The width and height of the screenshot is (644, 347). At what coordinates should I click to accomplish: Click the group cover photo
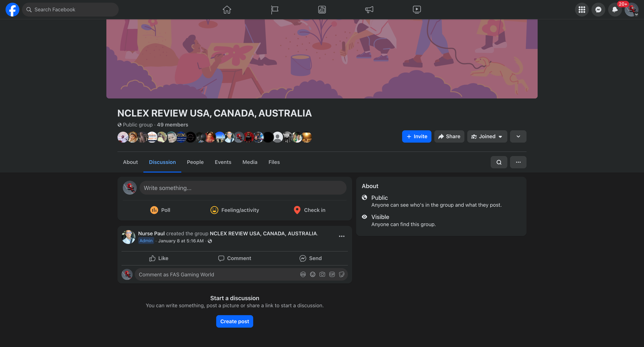[x=322, y=59]
